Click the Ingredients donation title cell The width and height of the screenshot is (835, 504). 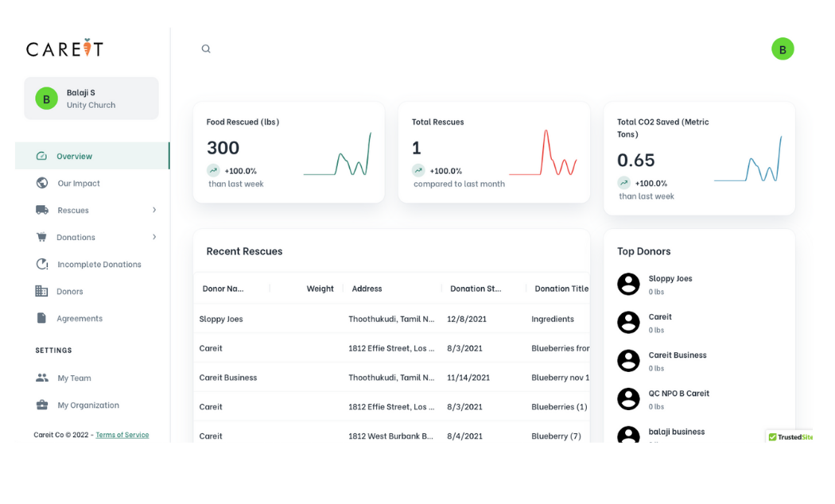(x=553, y=319)
